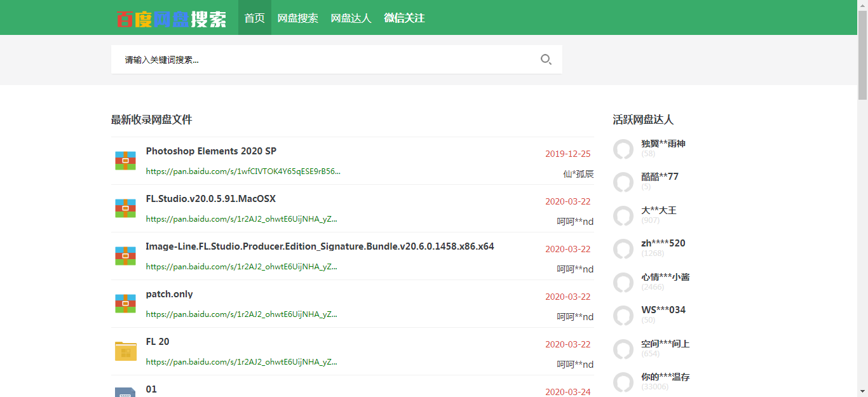This screenshot has height=397, width=868.
Task: Open user 你的***温存 profile name
Action: 665,377
